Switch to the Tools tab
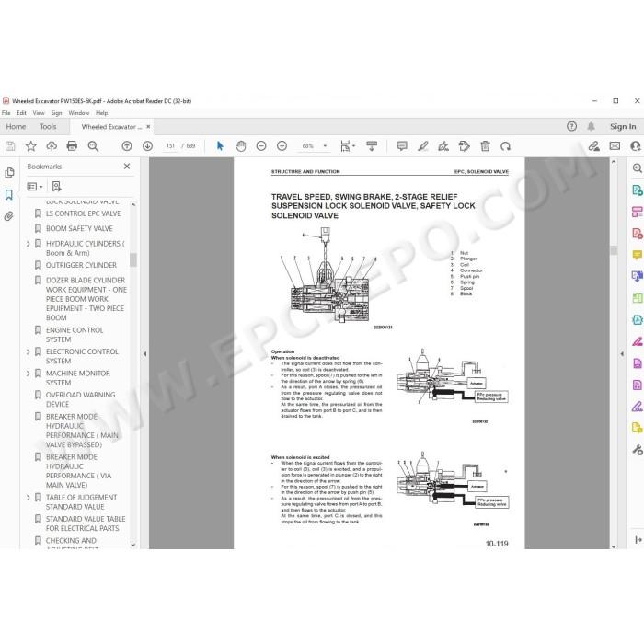Image resolution: width=644 pixels, height=644 pixels. point(48,127)
